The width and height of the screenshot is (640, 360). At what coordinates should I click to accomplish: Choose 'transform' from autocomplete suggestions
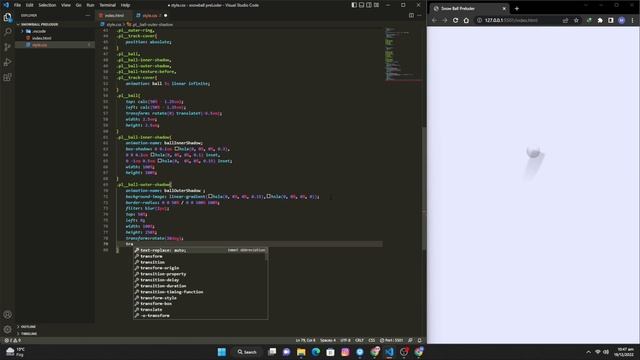(151, 256)
